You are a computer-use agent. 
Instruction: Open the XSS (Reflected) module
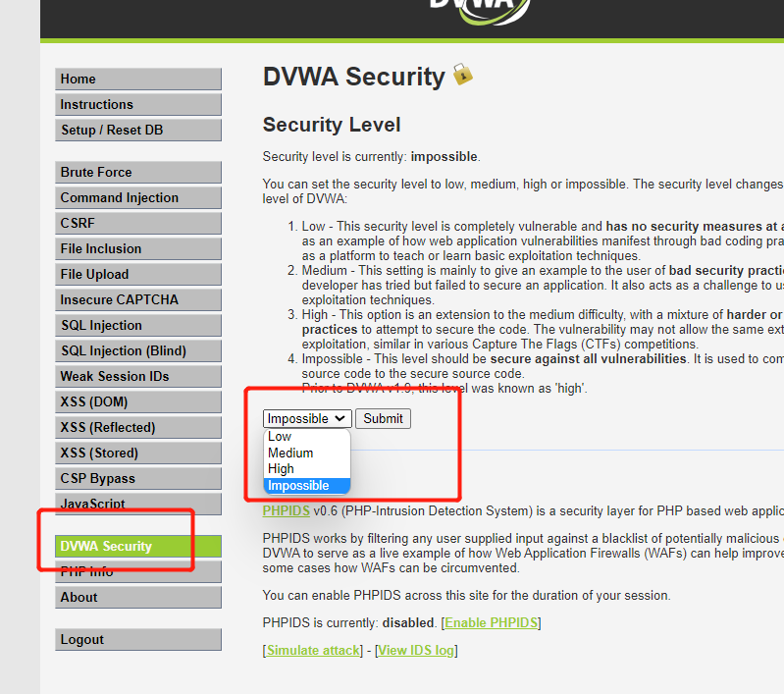(138, 427)
